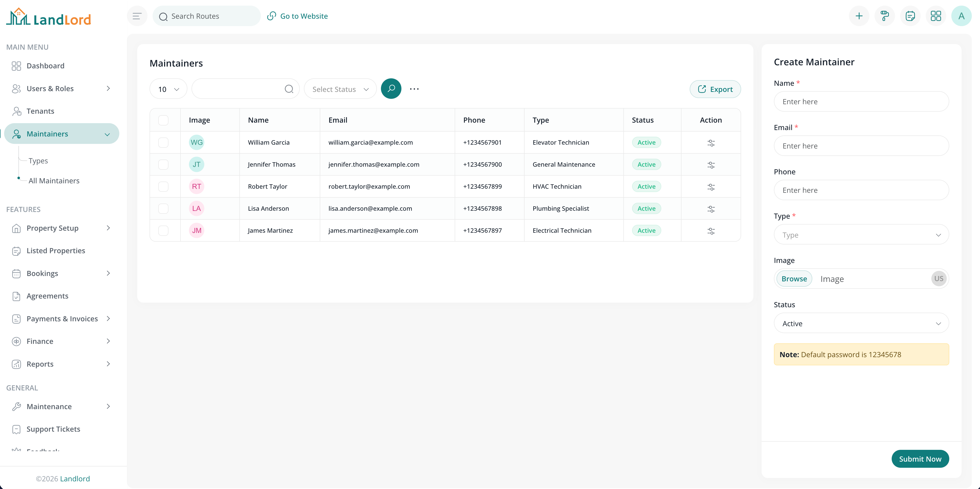Open the three-dot menu next to search
The width and height of the screenshot is (980, 489).
(414, 89)
